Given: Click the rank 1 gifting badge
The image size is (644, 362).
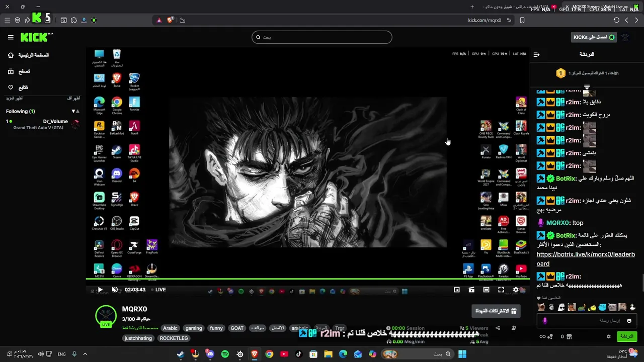Looking at the screenshot, I should (560, 73).
